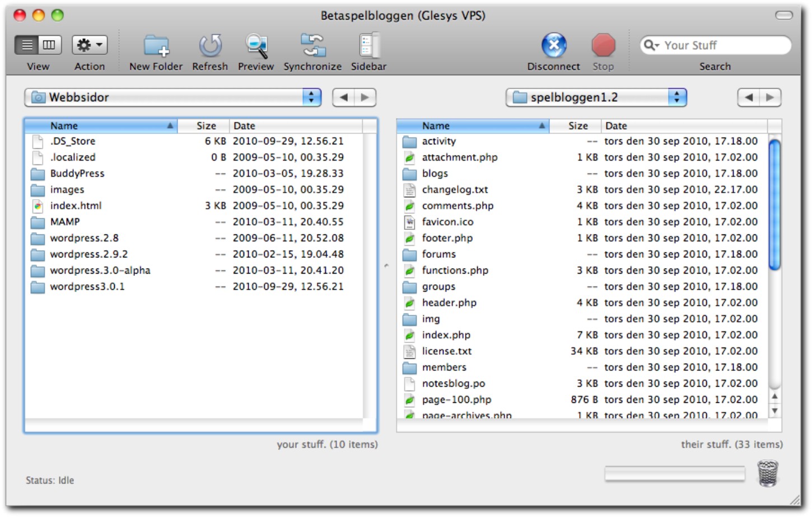
Task: Click the comments.php file name
Action: [458, 206]
